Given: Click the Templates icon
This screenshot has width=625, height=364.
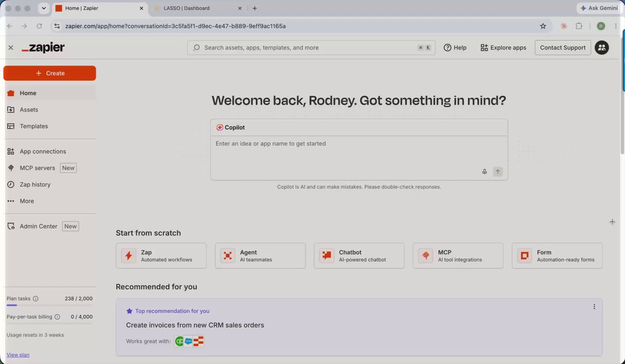Looking at the screenshot, I should (11, 126).
